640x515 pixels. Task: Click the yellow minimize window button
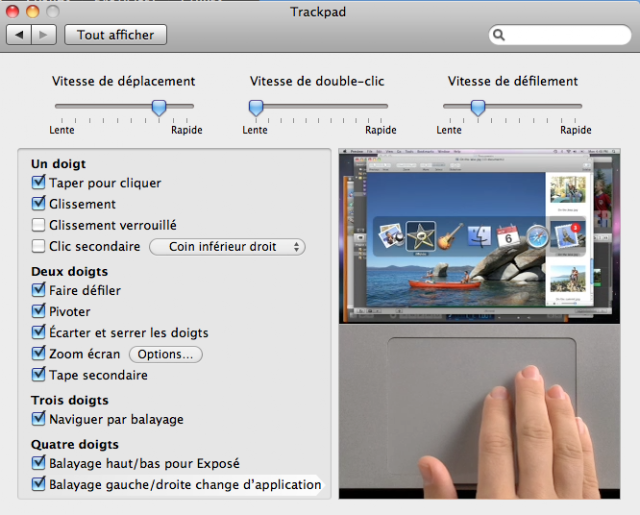click(33, 11)
